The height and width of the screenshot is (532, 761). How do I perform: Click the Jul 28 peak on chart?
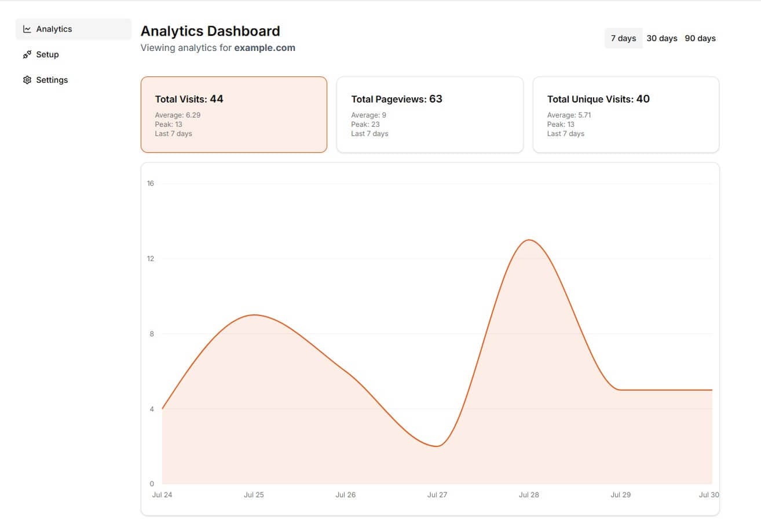529,240
